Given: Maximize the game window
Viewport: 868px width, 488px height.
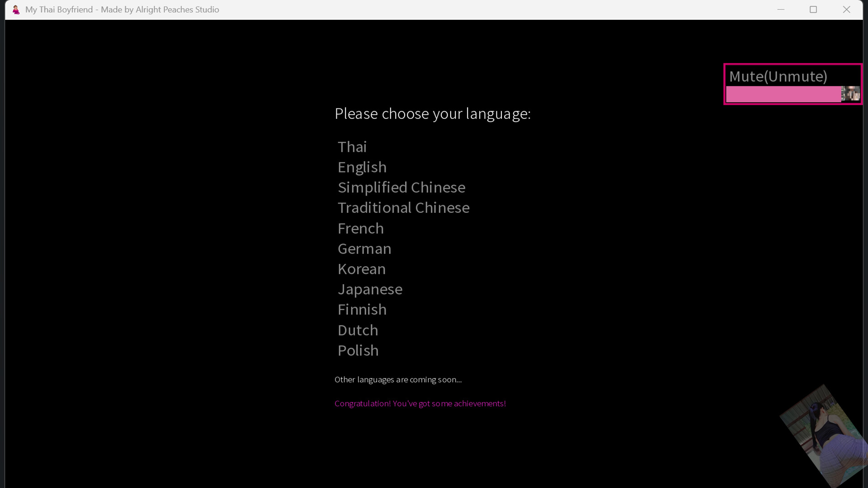Looking at the screenshot, I should pos(813,9).
